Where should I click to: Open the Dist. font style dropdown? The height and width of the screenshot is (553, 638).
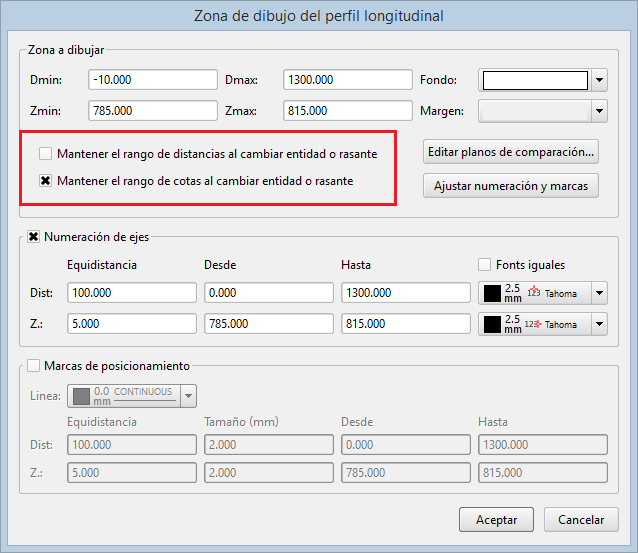click(599, 293)
